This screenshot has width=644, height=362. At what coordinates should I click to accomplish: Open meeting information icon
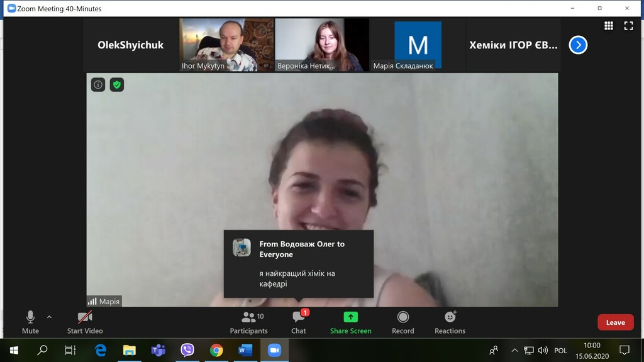98,85
